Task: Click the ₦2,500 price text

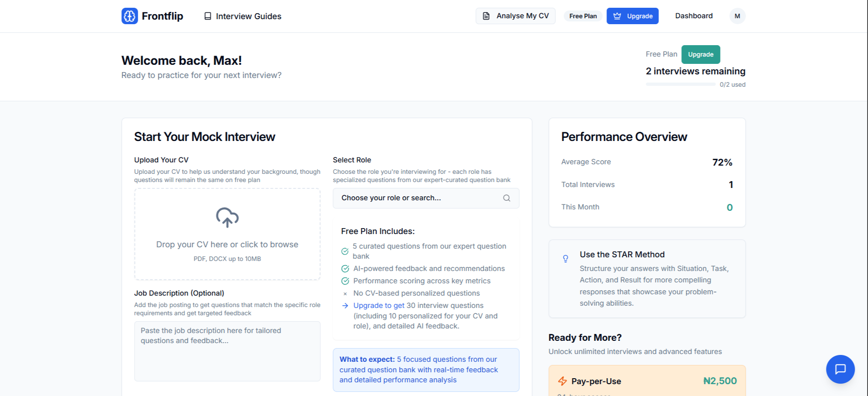Action: [x=720, y=381]
